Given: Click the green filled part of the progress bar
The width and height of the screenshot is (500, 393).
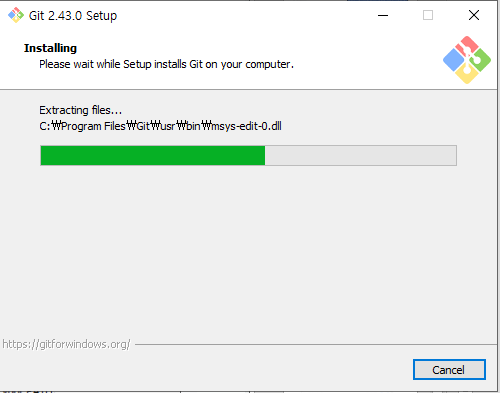Looking at the screenshot, I should 153,155.
